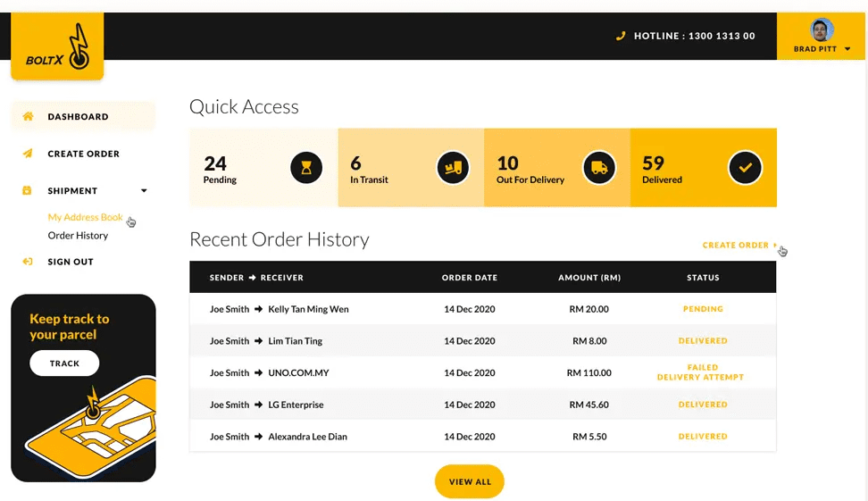
Task: Click the arrow beside UNO.COM.MY
Action: [258, 372]
